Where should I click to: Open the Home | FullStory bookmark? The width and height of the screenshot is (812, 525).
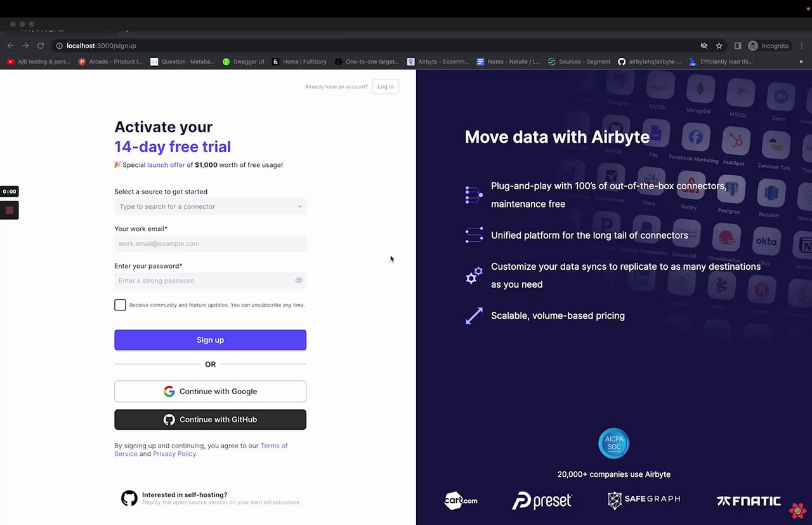(299, 62)
